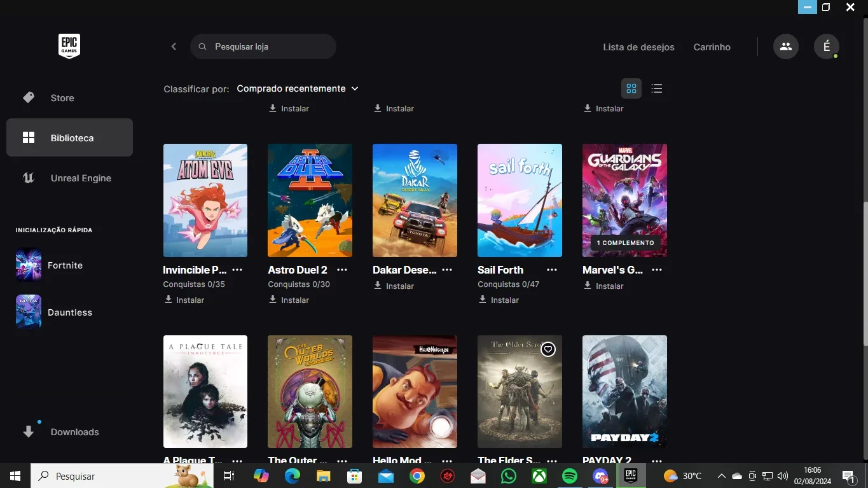Install Sail Forth

pyautogui.click(x=499, y=300)
